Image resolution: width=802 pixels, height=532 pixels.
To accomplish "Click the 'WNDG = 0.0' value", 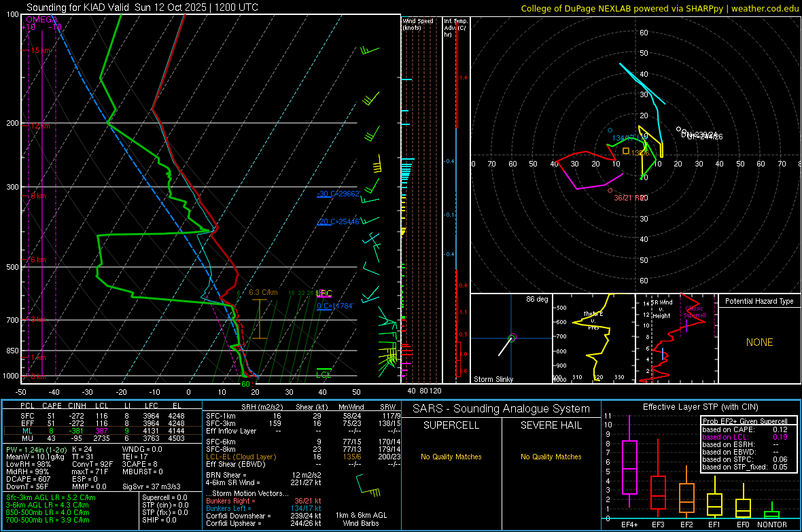I will tap(142, 449).
